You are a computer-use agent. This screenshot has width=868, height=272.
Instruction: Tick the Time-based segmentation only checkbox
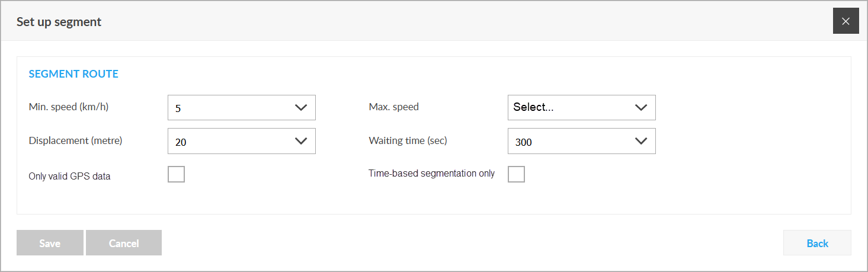click(516, 174)
